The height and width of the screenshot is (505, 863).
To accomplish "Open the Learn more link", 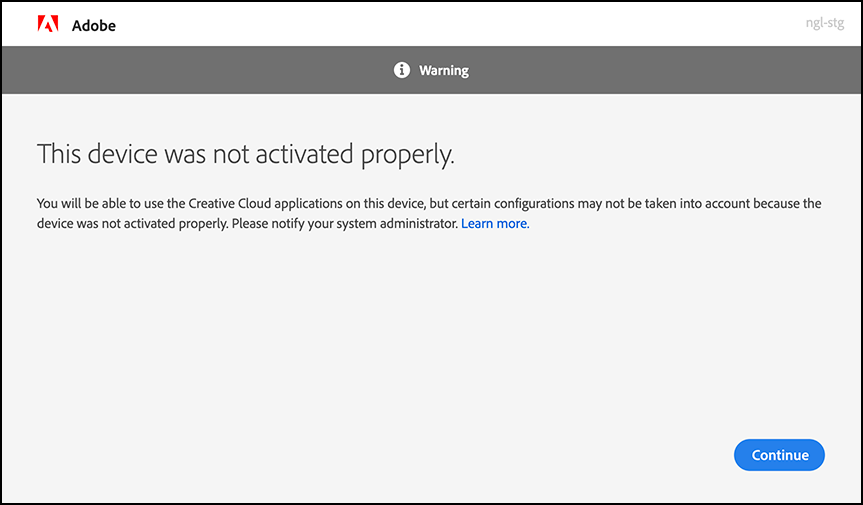I will point(495,223).
